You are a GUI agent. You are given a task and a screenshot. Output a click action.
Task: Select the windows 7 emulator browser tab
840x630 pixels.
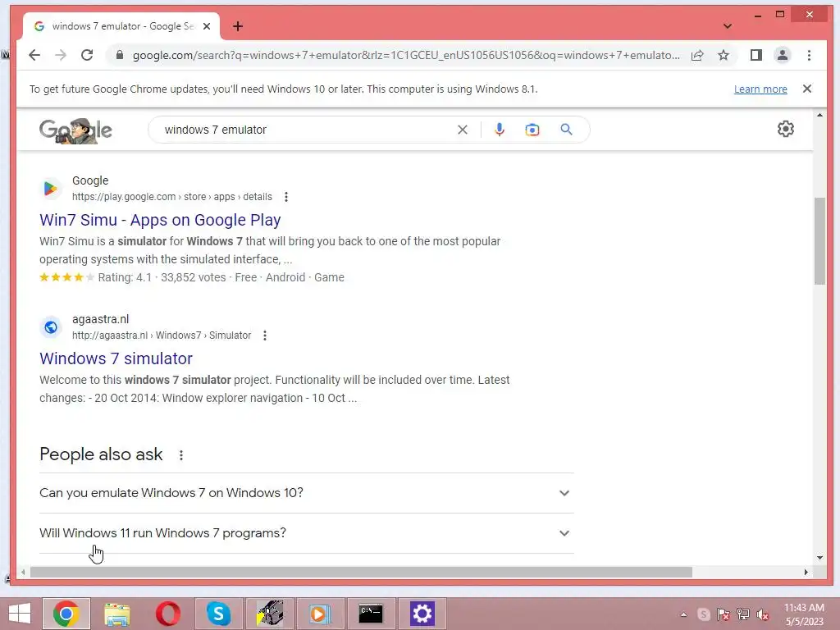click(121, 26)
